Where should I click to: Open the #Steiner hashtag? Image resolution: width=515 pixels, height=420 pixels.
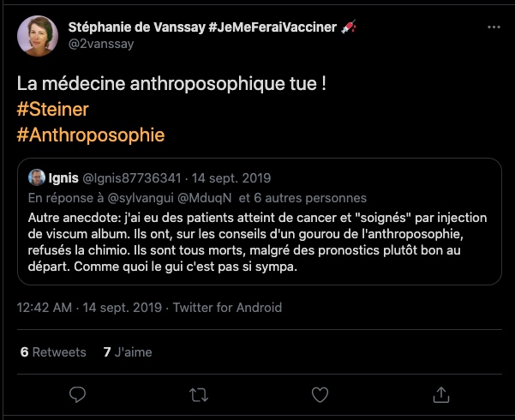[52, 111]
